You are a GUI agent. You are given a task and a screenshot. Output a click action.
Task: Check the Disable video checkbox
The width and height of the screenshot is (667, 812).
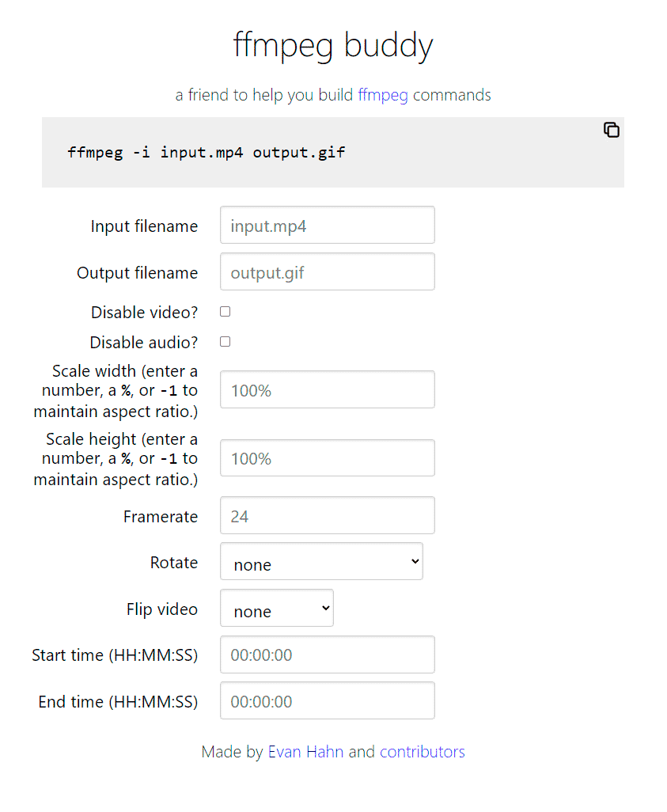point(225,312)
